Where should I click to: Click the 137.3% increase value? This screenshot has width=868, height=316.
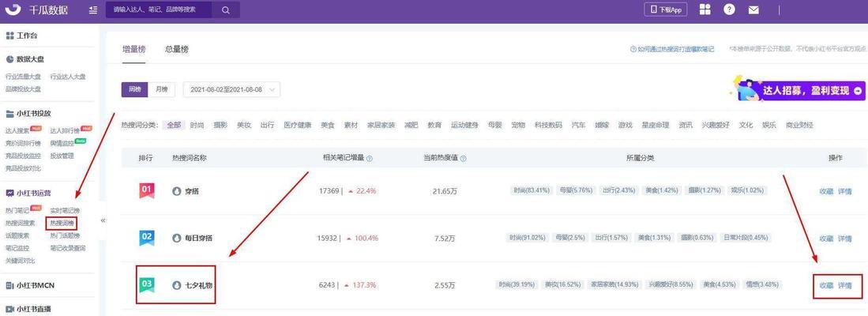[365, 285]
